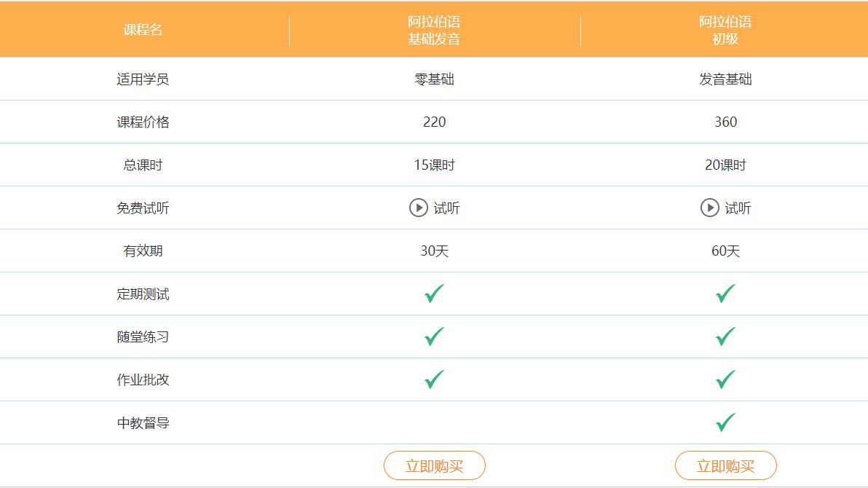Click the 有效期 value 30天
The width and height of the screenshot is (868, 488).
433,251
